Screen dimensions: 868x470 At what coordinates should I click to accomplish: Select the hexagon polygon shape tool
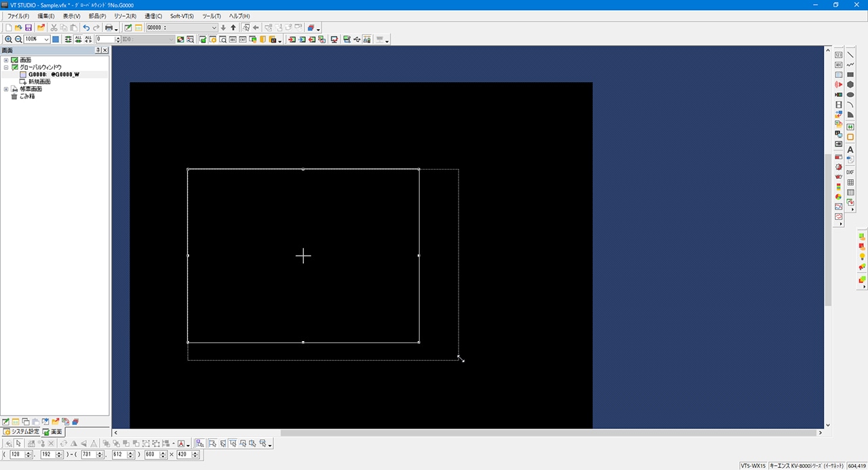[850, 85]
